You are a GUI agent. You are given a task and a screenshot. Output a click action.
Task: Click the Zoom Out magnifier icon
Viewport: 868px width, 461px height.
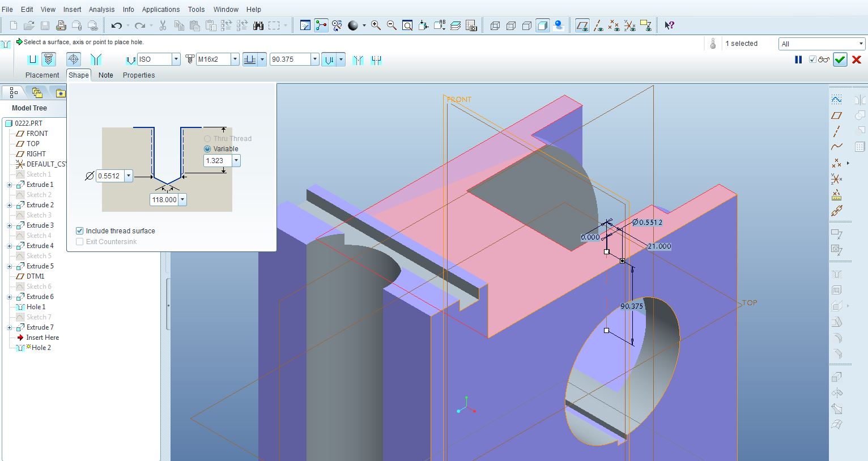(392, 25)
